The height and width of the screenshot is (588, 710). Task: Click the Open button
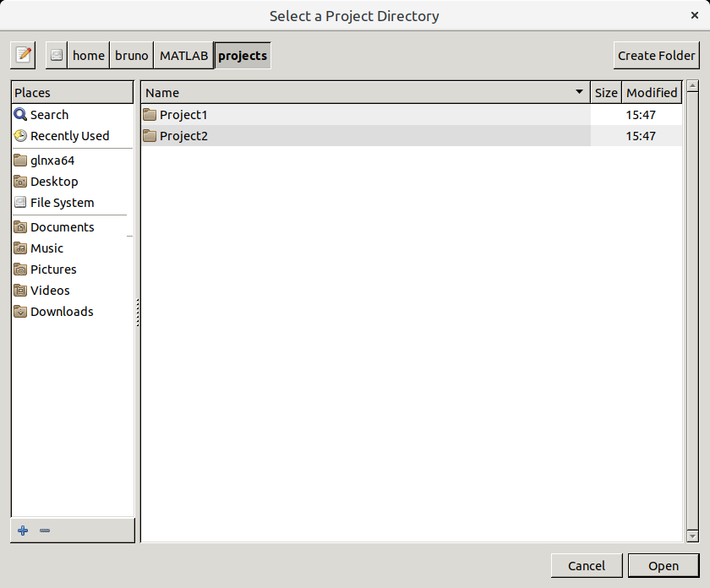pyautogui.click(x=664, y=566)
